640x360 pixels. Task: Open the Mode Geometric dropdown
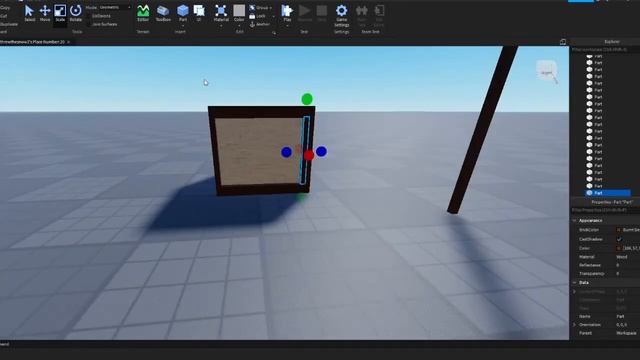pyautogui.click(x=115, y=7)
